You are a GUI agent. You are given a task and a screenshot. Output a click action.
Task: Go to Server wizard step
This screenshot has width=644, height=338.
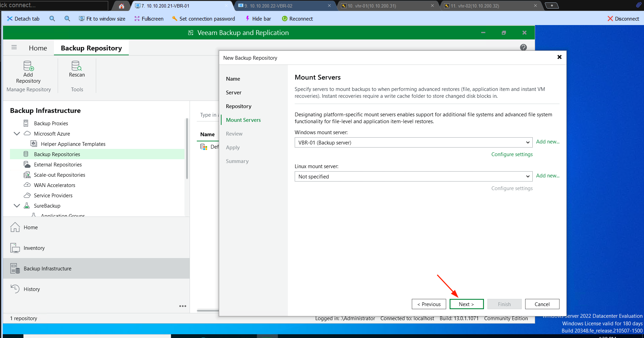click(234, 93)
